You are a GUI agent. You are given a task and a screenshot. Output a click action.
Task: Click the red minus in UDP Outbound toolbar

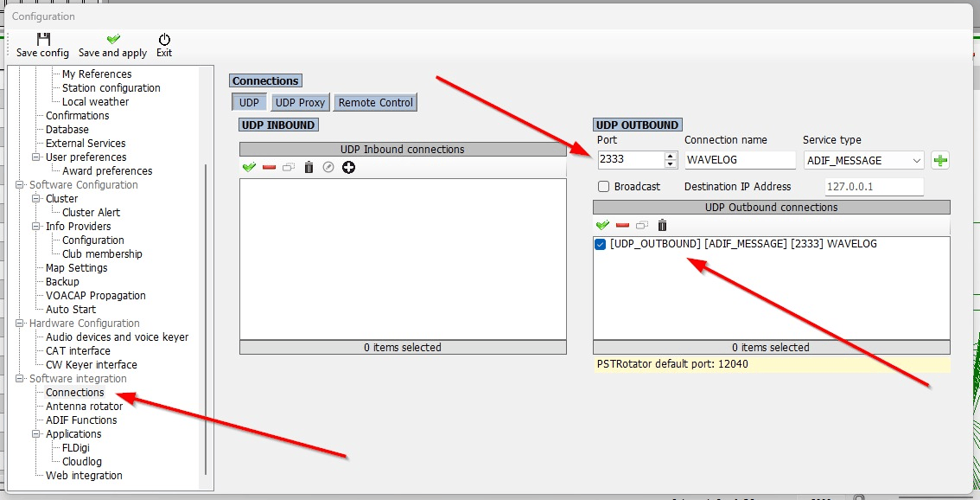(622, 225)
